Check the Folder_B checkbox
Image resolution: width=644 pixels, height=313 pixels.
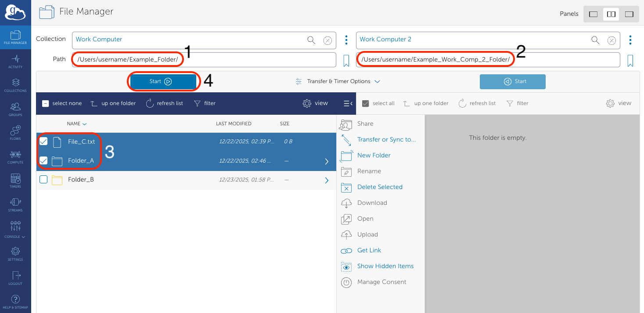point(43,179)
